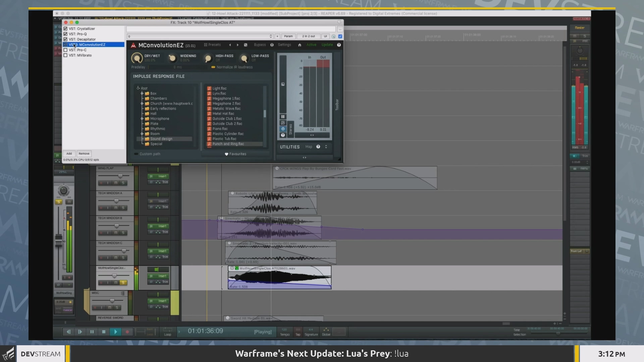Screen dimensions: 644x362
Task: Disable the VST: Pro-Q checkbox
Action: pyautogui.click(x=65, y=34)
